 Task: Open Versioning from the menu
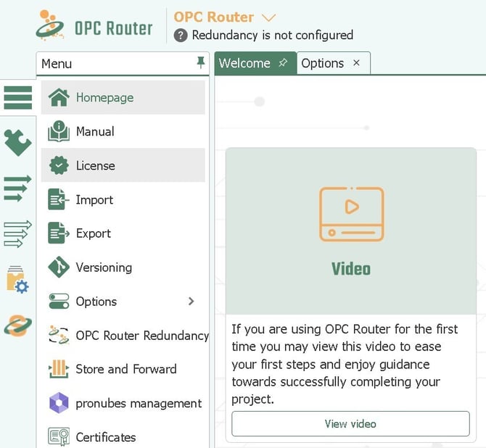point(123,267)
